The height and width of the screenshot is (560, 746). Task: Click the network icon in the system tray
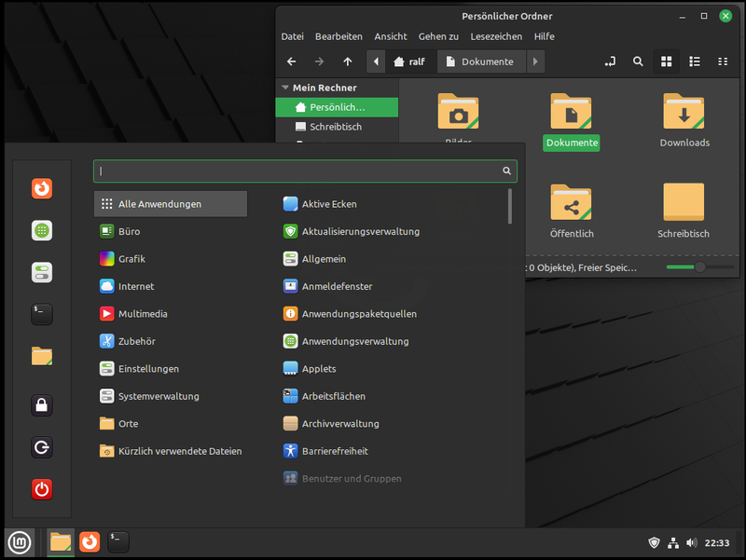tap(673, 542)
